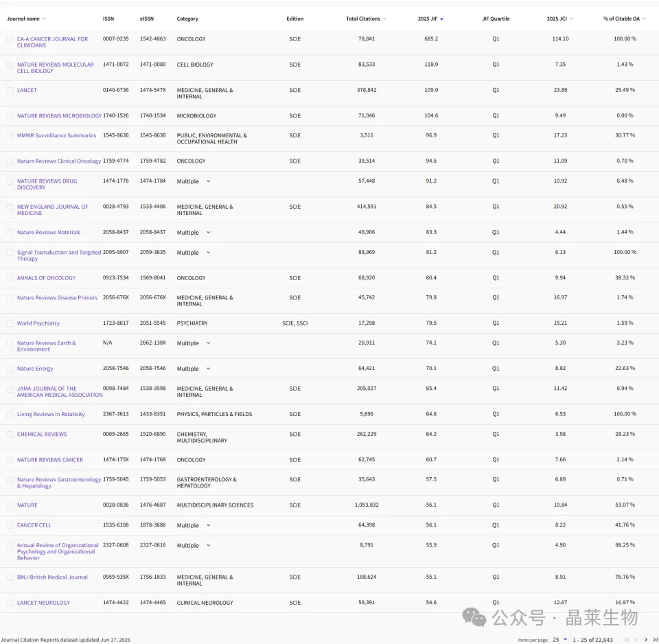Click the dataset updated Jun 17, 2026 note

click(x=66, y=640)
